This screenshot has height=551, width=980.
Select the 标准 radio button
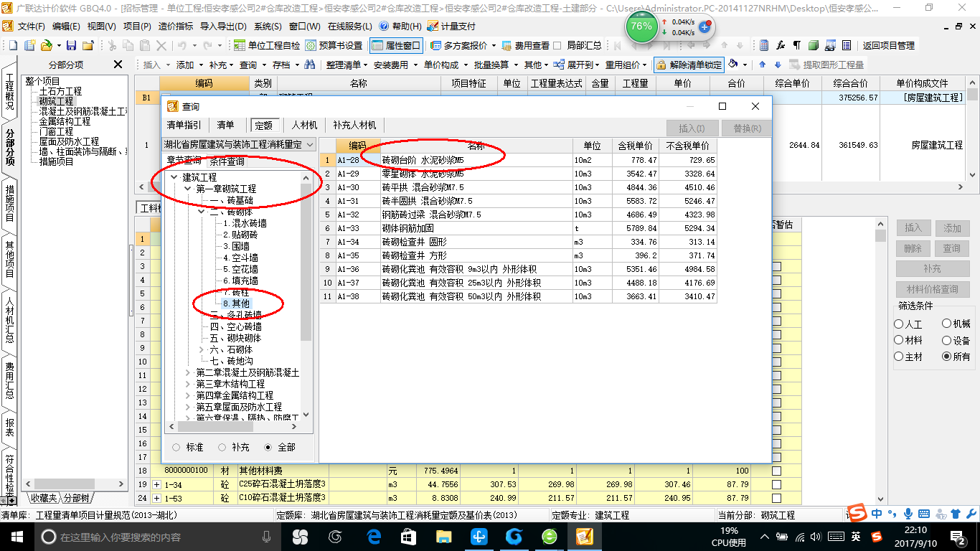pos(177,447)
